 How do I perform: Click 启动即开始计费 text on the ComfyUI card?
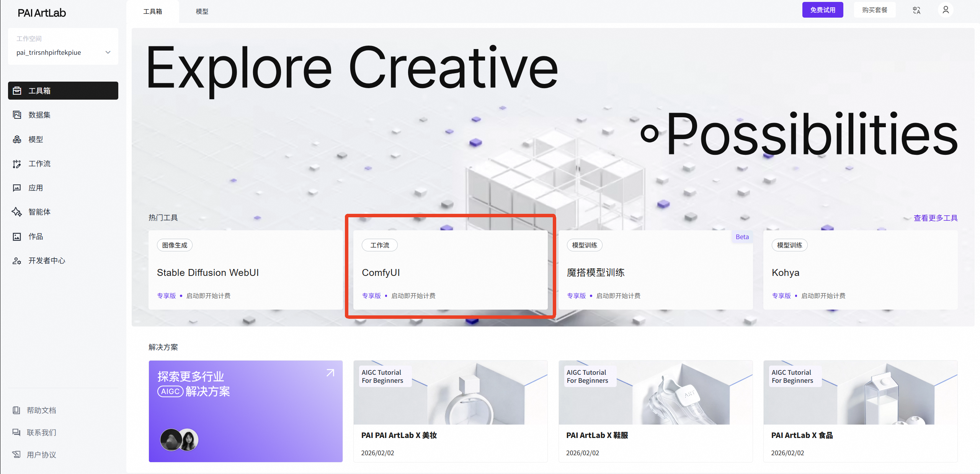click(413, 296)
